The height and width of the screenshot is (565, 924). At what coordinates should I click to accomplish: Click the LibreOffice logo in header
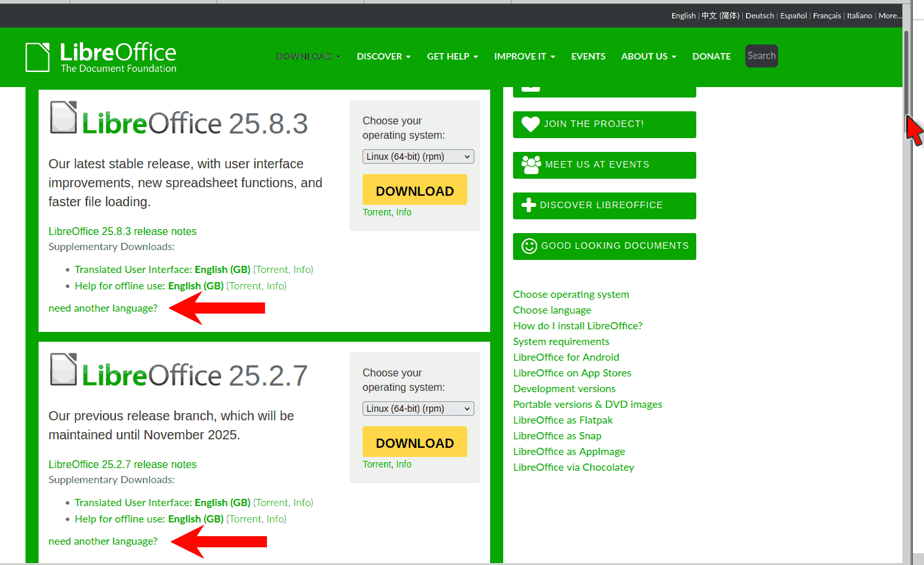tap(101, 57)
